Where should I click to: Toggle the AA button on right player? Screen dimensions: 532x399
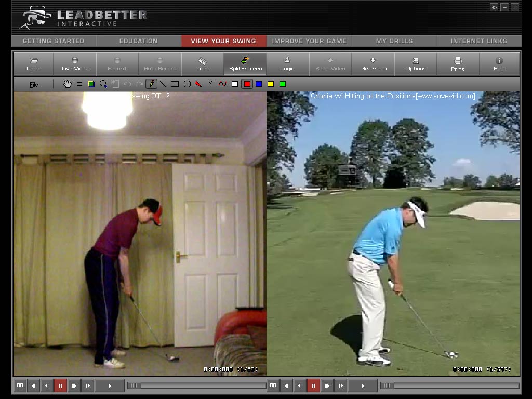click(x=273, y=385)
